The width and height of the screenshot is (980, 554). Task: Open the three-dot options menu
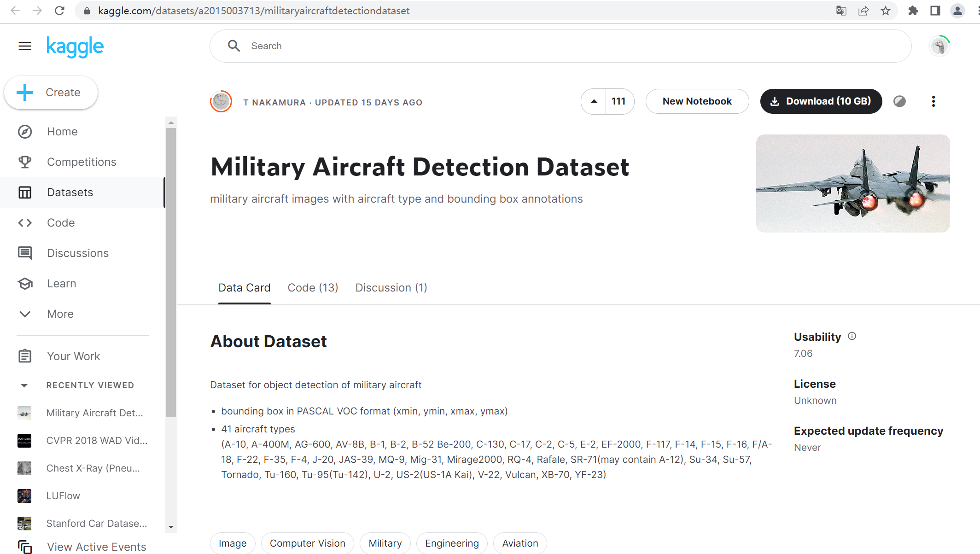click(x=933, y=101)
